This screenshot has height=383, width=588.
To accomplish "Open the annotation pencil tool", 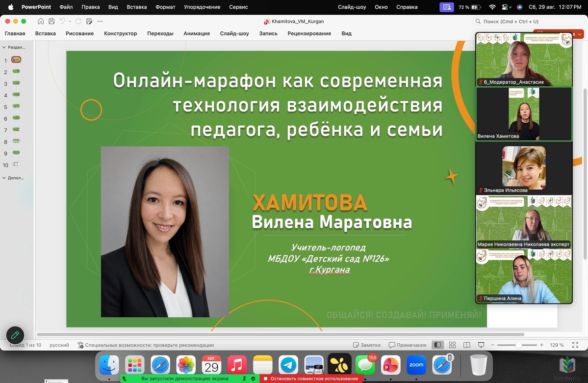I will coord(15,335).
